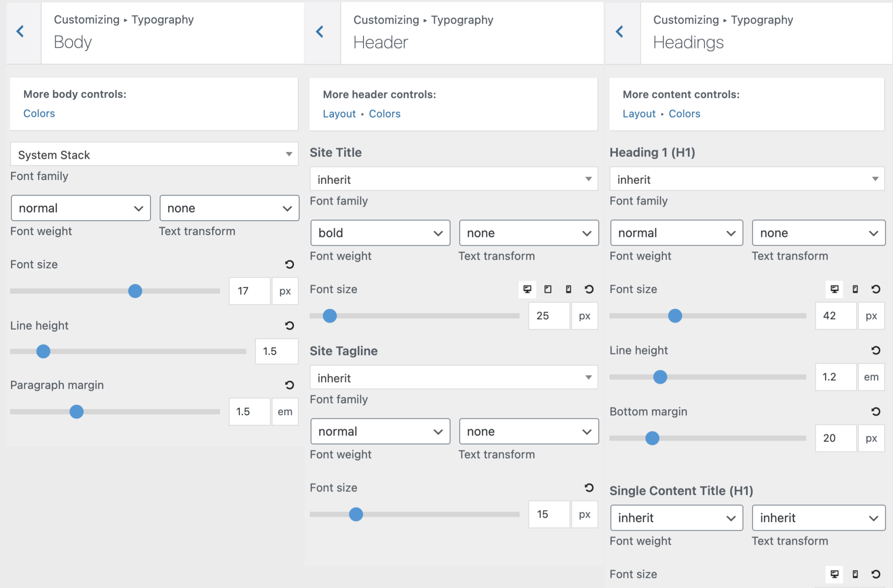Open Body font family System Stack dropdown
This screenshot has width=893, height=588.
pyautogui.click(x=154, y=154)
